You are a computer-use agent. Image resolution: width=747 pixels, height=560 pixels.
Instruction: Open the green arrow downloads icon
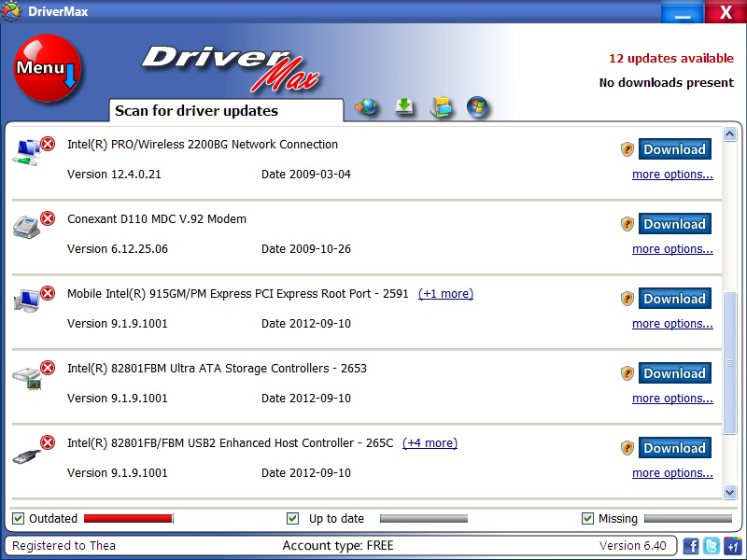pos(404,107)
